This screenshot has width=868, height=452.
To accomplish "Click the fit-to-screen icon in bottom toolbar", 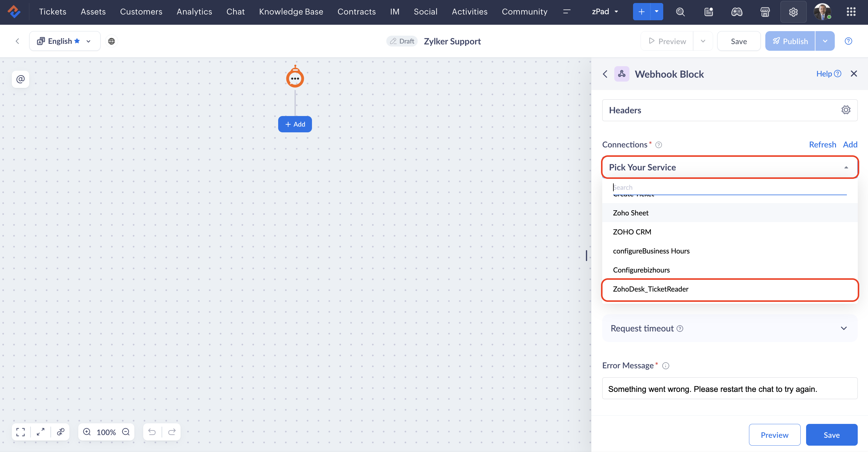I will coord(21,432).
